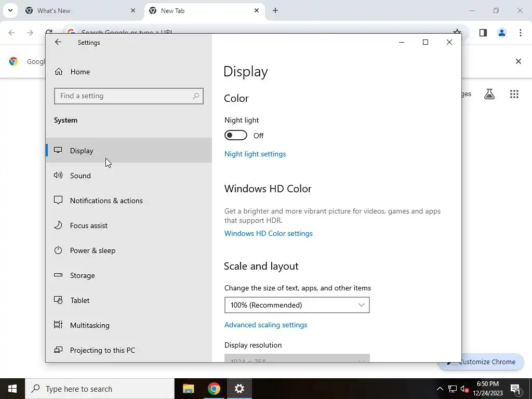532x399 pixels.
Task: Open Multitasking settings icon
Action: pos(58,325)
